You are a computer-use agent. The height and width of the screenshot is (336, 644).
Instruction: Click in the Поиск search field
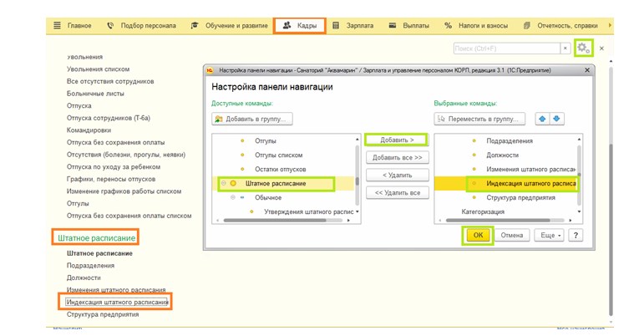(506, 49)
